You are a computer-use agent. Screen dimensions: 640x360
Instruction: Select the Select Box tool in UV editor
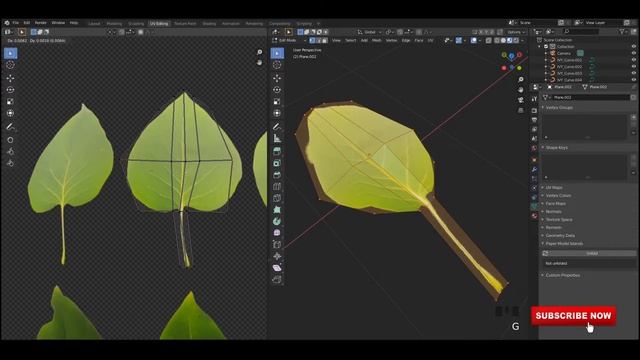coord(11,53)
